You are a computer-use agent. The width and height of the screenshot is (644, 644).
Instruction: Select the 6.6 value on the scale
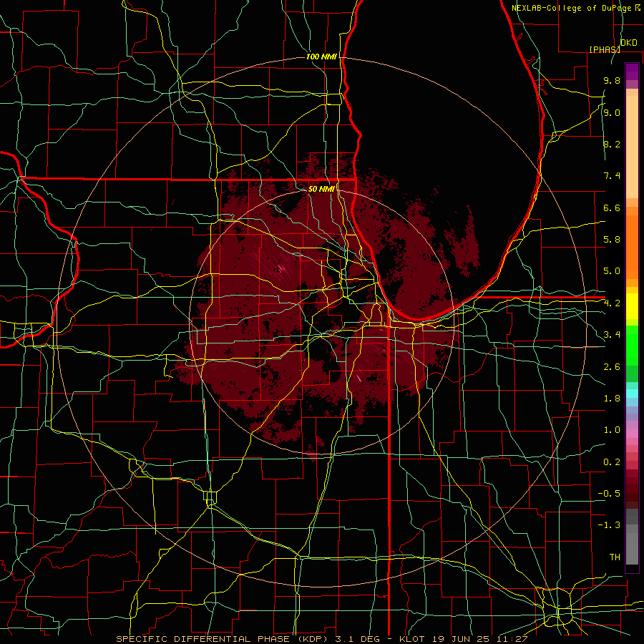pos(612,208)
